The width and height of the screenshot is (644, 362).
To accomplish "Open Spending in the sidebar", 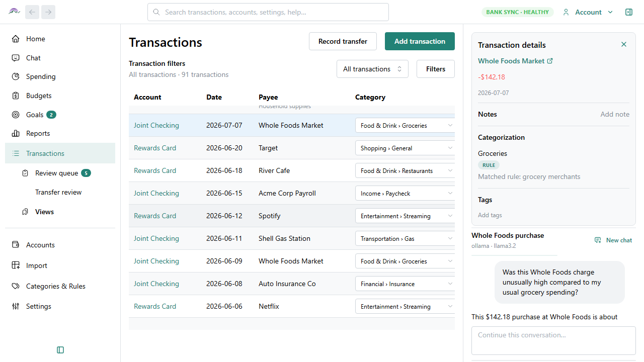I will 60,76.
